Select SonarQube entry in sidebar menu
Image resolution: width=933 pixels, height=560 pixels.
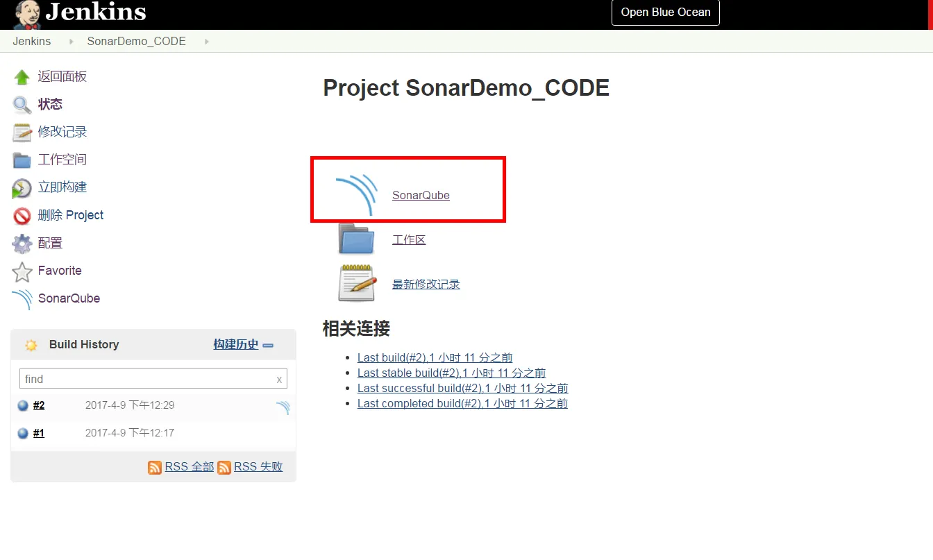point(69,298)
